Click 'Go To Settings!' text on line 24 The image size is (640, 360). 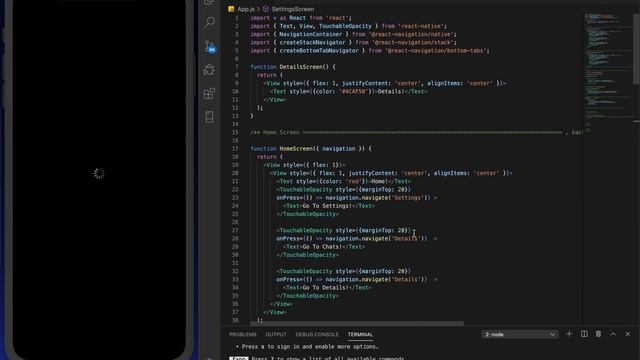[x=326, y=206]
